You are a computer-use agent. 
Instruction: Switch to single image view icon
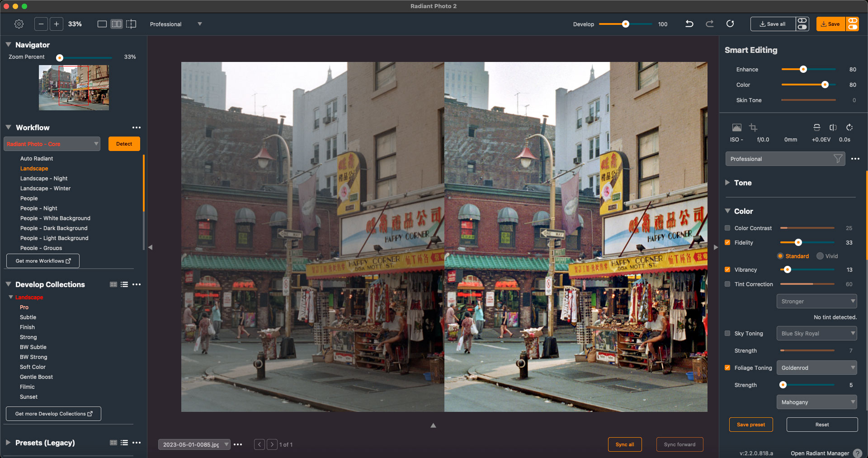point(102,24)
